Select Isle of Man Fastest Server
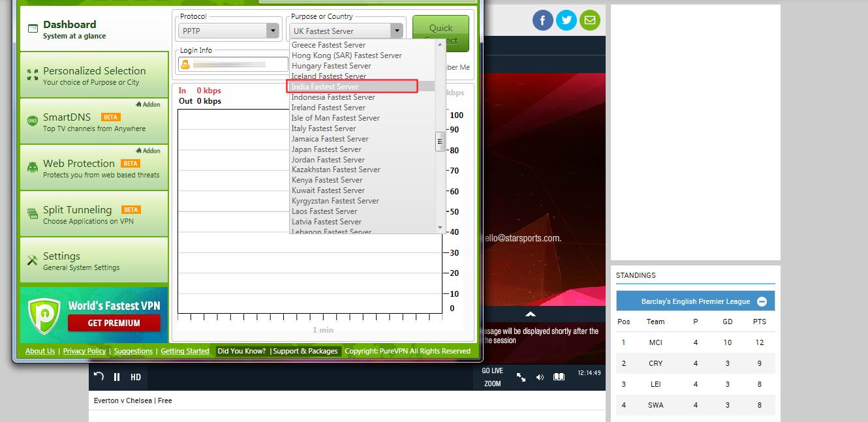This screenshot has width=868, height=422. [362, 118]
